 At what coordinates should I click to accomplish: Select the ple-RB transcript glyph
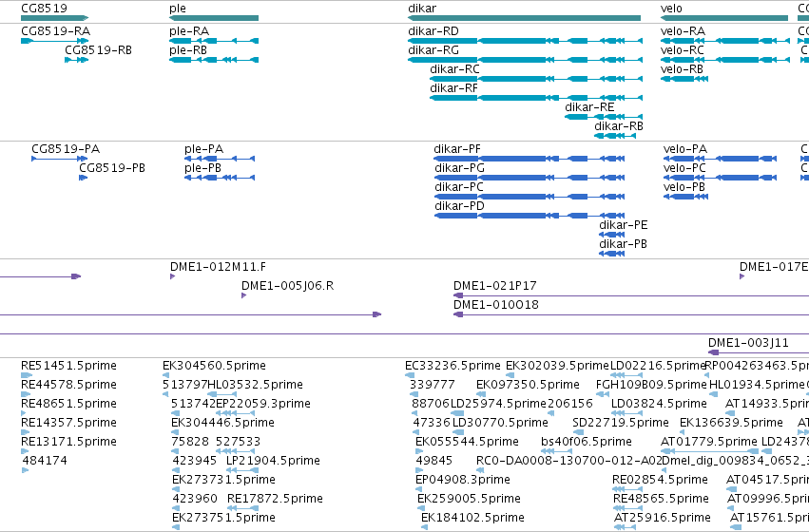tap(214, 60)
